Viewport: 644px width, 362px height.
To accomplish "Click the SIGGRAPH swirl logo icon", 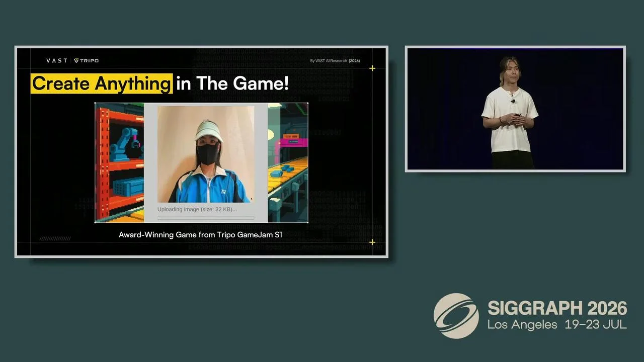I will coord(456,316).
